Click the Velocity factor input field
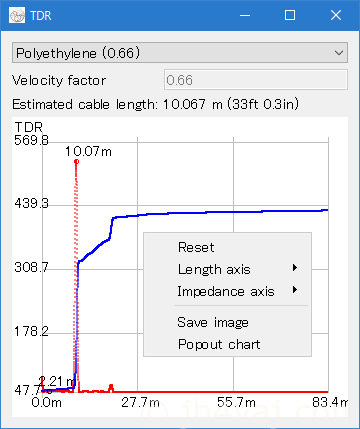This screenshot has width=360, height=429. click(256, 80)
